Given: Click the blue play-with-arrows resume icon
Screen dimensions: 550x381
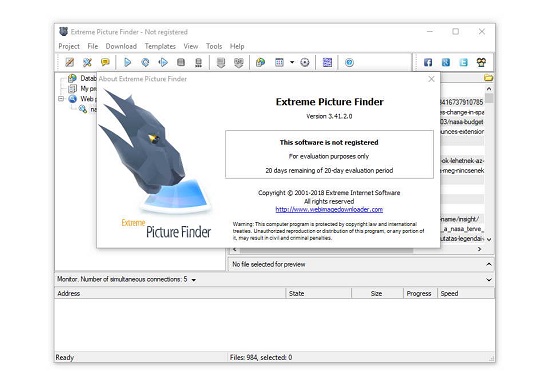Looking at the screenshot, I should point(163,62).
